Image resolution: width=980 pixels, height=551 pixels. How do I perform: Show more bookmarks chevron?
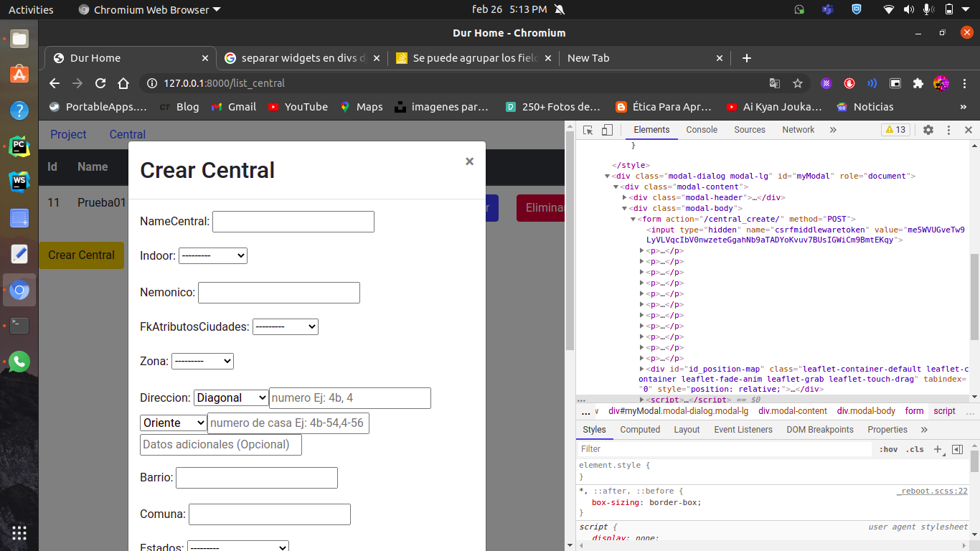[x=963, y=107]
